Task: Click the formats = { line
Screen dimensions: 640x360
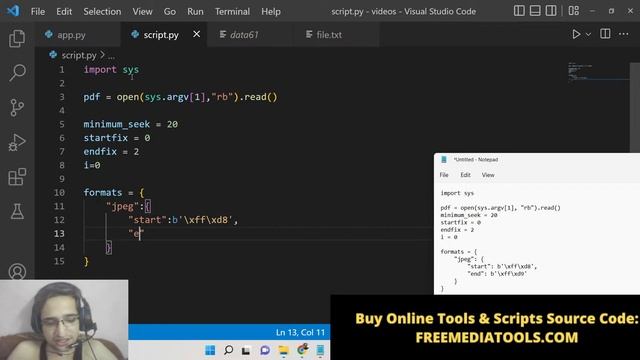Action: pyautogui.click(x=114, y=193)
